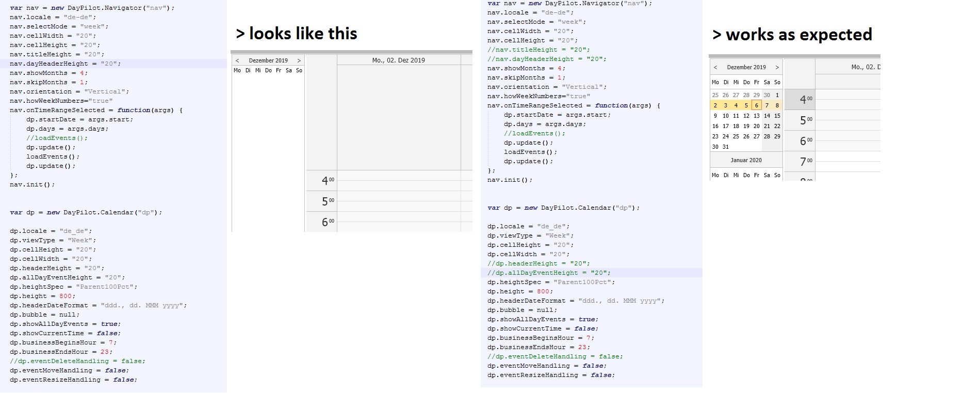980x393 pixels.
Task: Click 'nav.init();' line in left code
Action: pos(32,184)
